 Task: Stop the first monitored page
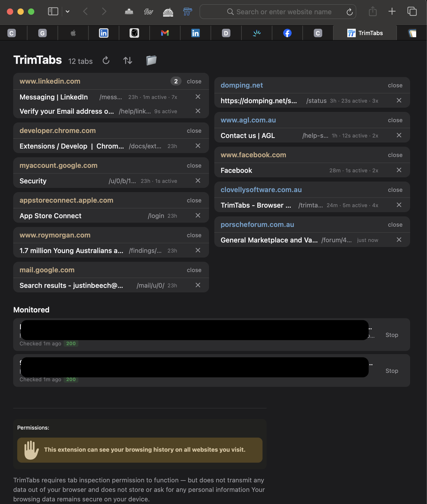click(392, 335)
